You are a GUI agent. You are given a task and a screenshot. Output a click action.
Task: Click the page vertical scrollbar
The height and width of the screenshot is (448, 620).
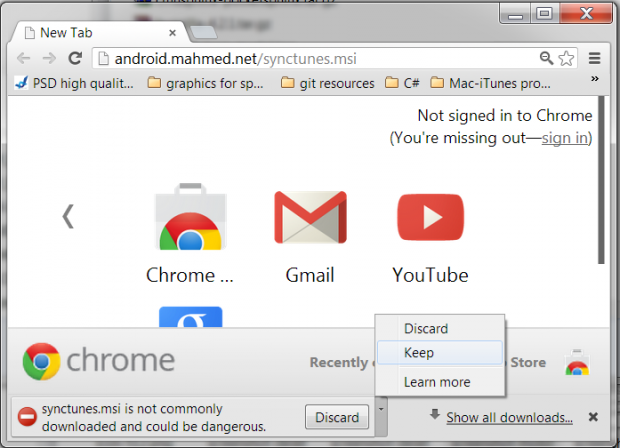pyautogui.click(x=601, y=180)
